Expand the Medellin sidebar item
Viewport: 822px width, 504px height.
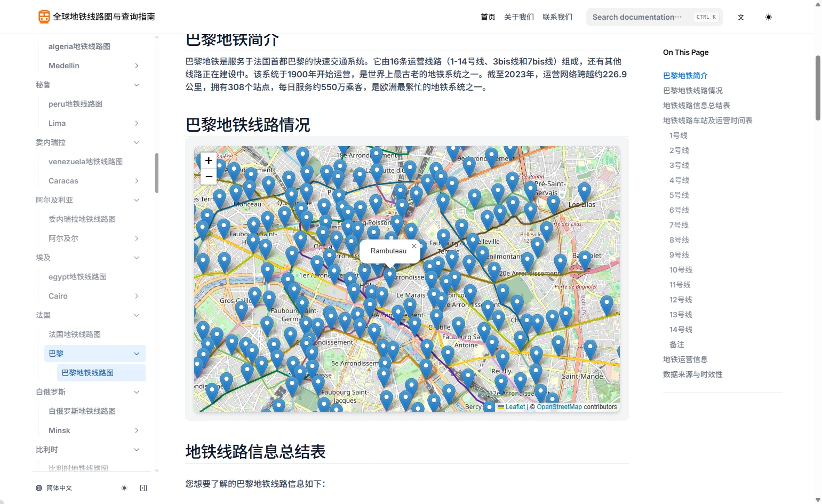137,66
